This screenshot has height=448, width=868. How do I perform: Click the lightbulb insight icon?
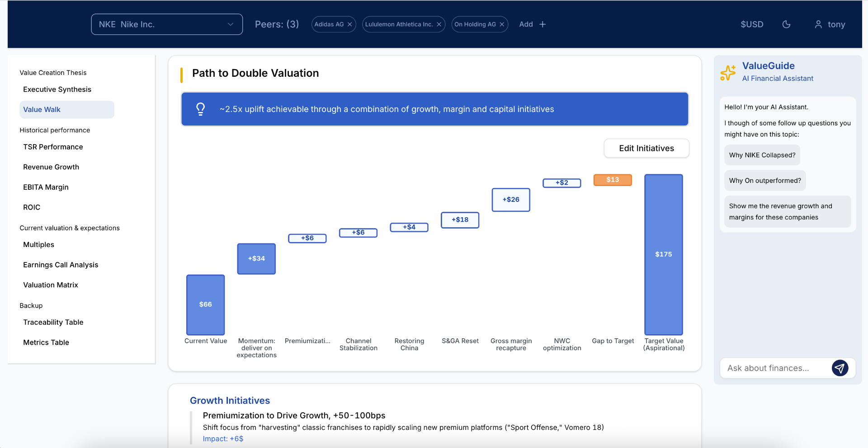coord(200,109)
